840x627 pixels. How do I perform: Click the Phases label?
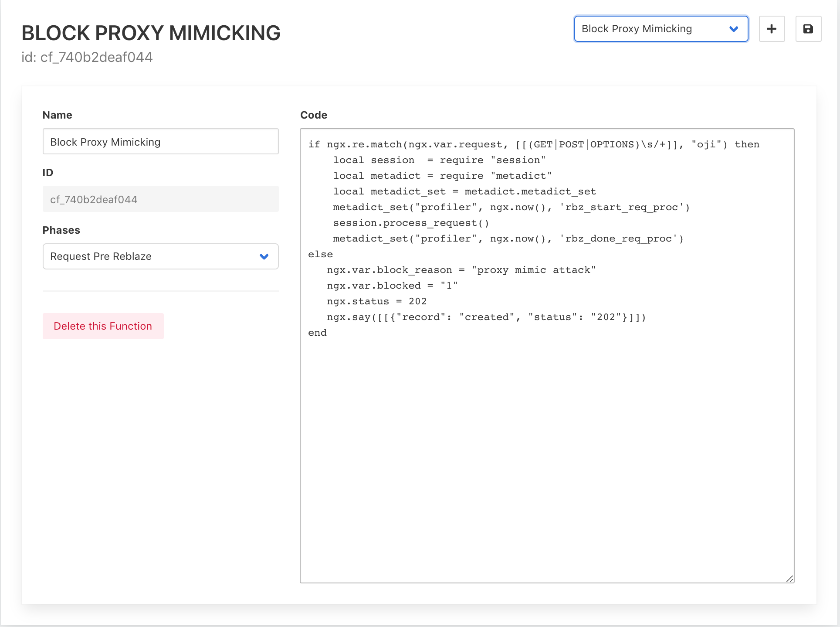61,230
